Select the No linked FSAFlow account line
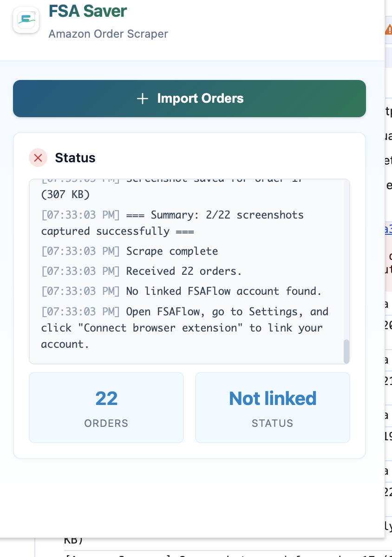Screen dimensions: 392x557 [x=222, y=291]
